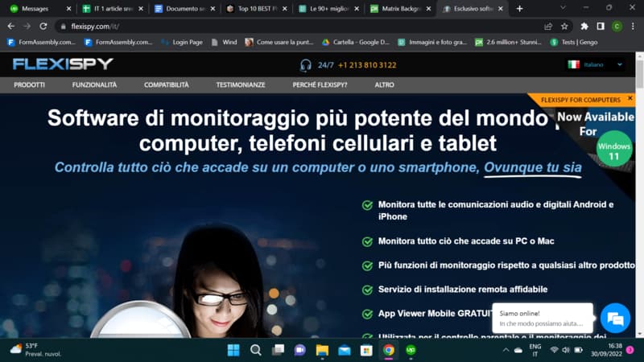Open File Explorer from taskbar
Image resolution: width=644 pixels, height=362 pixels.
(323, 350)
